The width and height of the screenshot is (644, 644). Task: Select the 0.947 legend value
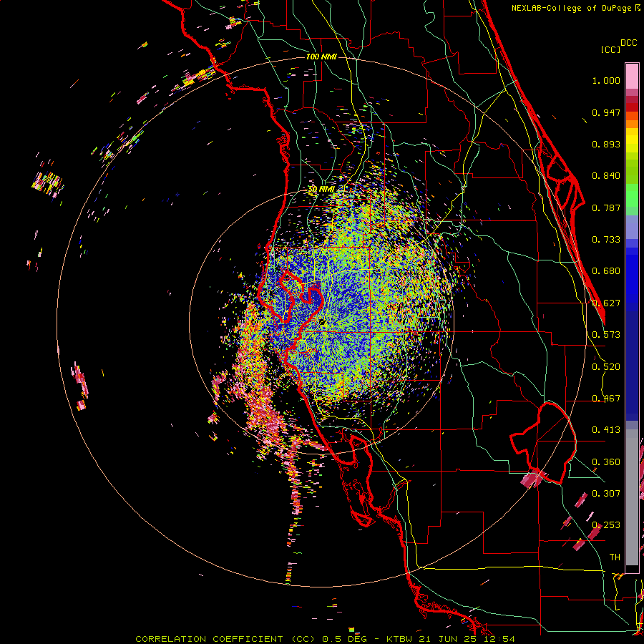coord(606,112)
